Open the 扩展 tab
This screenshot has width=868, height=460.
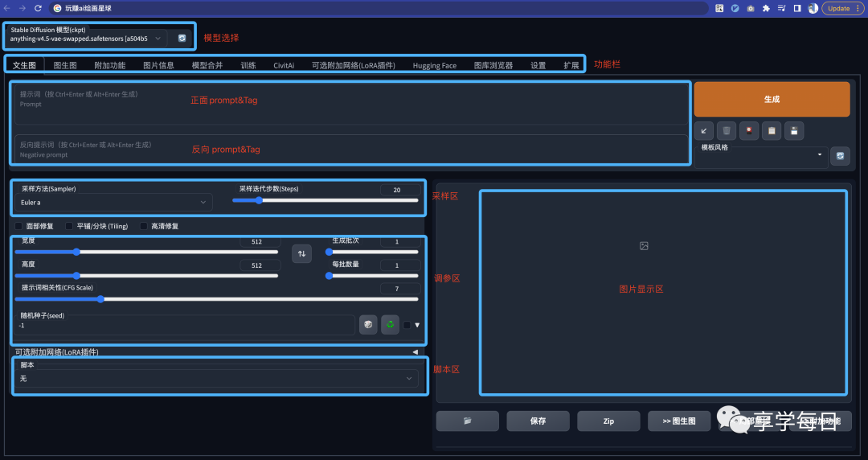tap(571, 65)
